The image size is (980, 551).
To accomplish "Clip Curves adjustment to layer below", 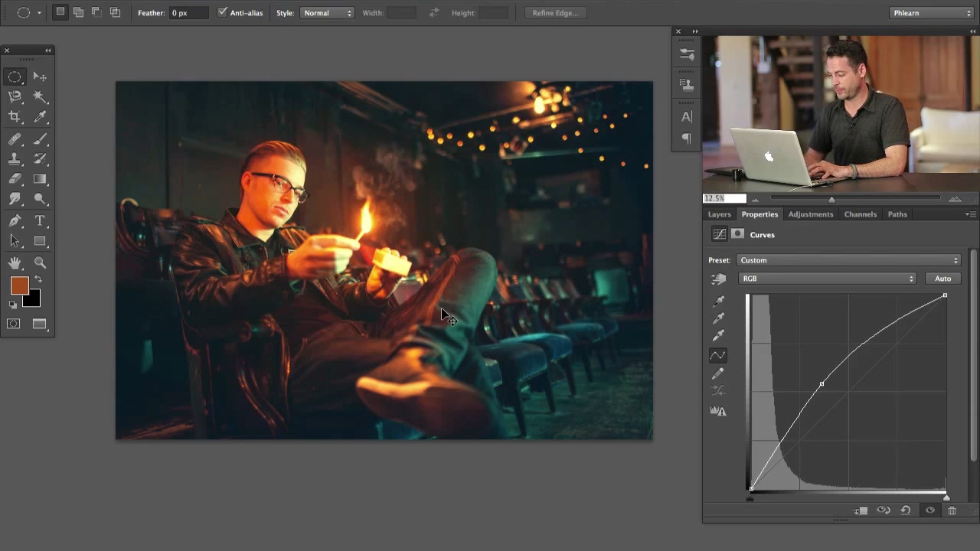I will [x=861, y=510].
